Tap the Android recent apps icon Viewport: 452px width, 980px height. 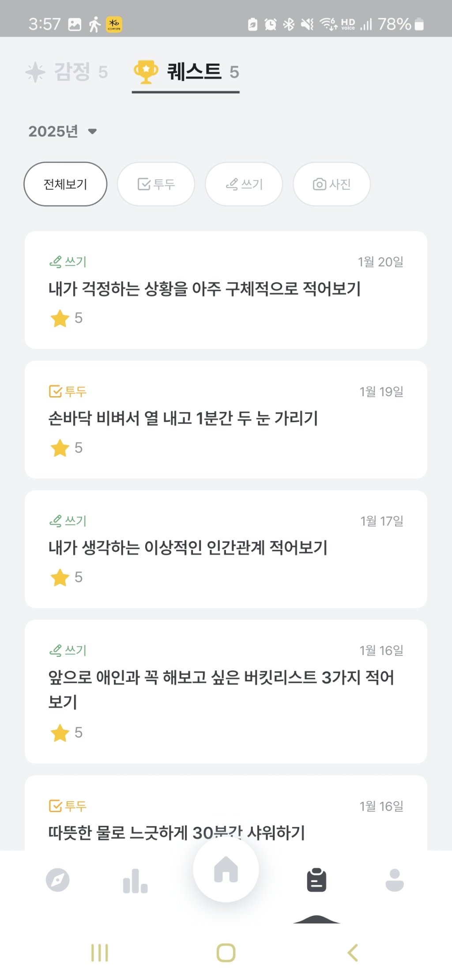click(x=99, y=953)
